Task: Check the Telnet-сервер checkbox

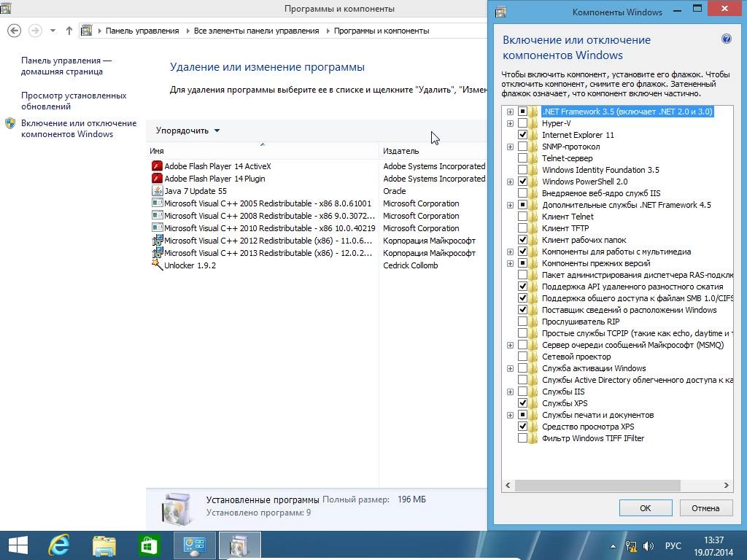Action: pos(522,158)
